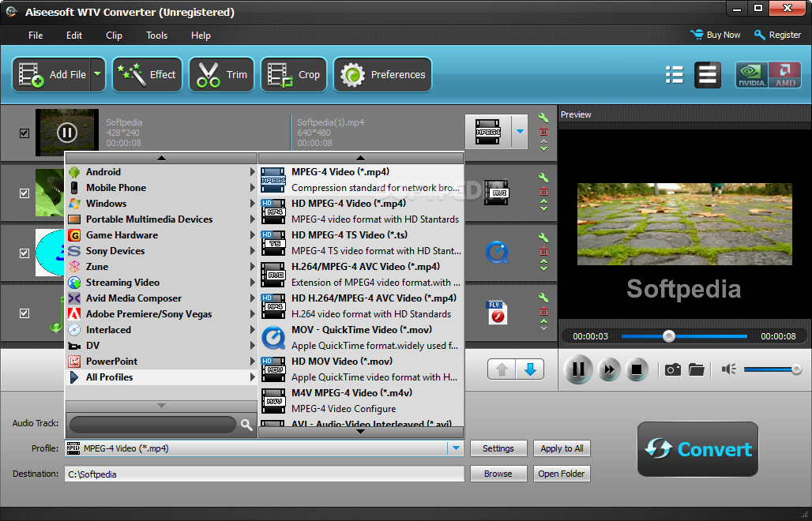Expand the Game Hardware category
This screenshot has height=521, width=812.
(162, 235)
